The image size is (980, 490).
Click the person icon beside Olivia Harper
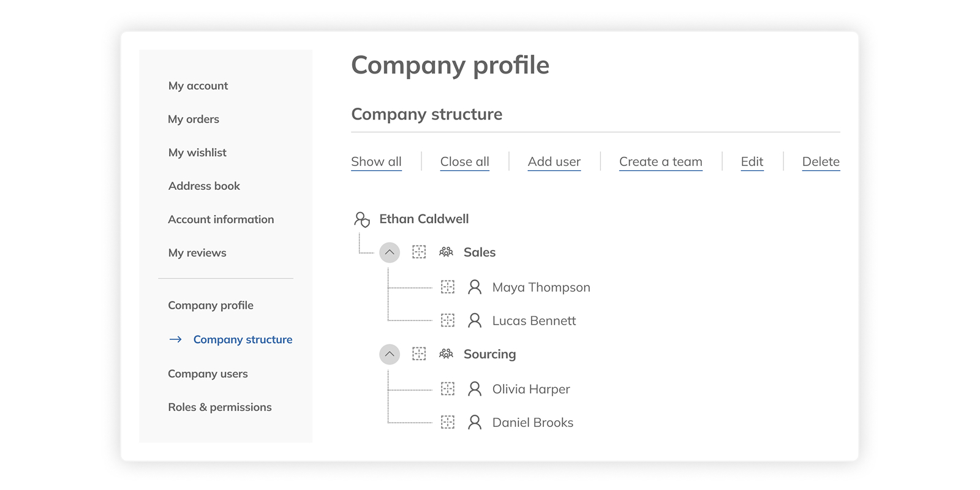coord(475,389)
